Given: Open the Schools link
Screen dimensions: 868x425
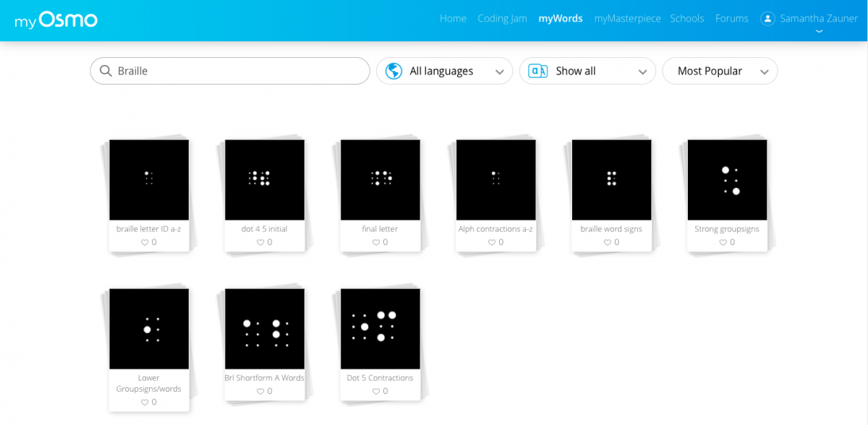Looking at the screenshot, I should 686,18.
